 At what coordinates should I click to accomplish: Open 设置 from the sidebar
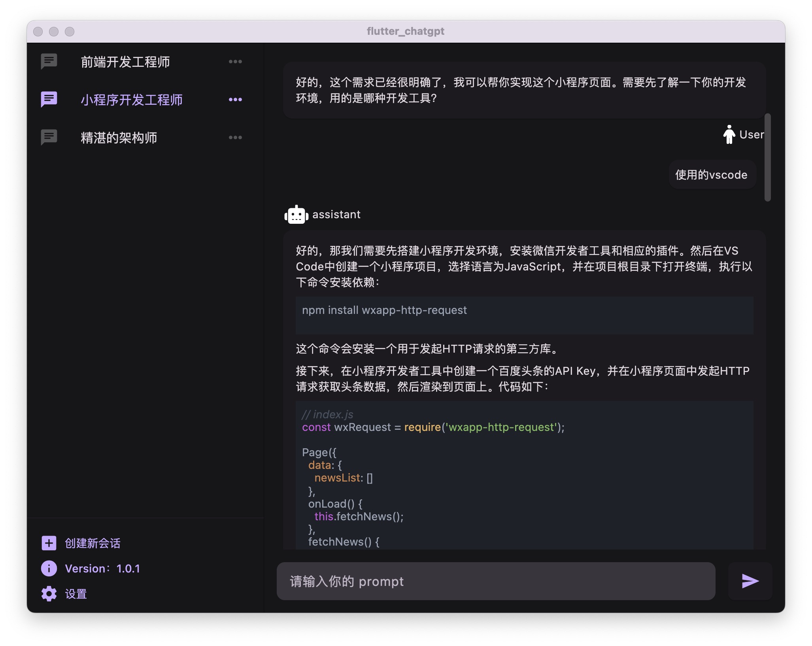(x=76, y=594)
